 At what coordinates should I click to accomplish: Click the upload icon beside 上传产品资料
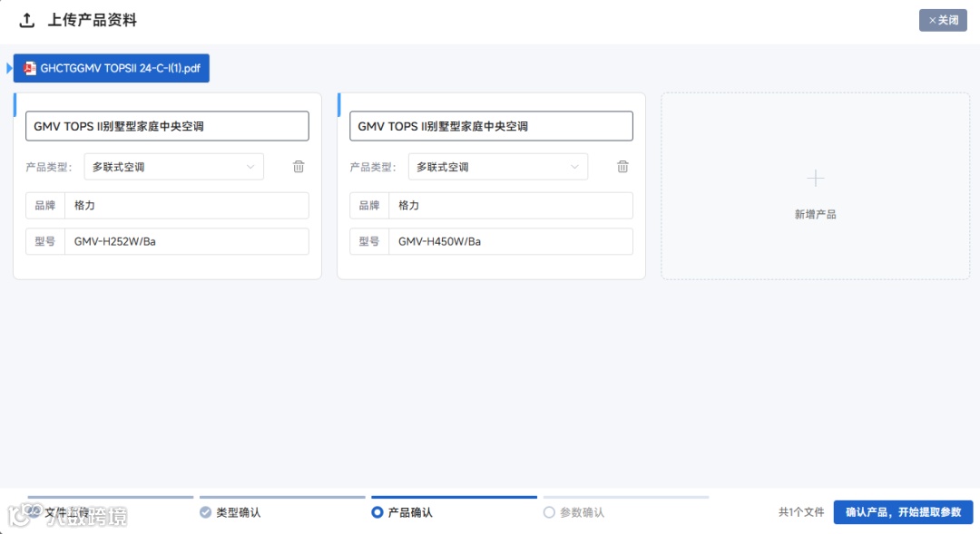point(27,20)
